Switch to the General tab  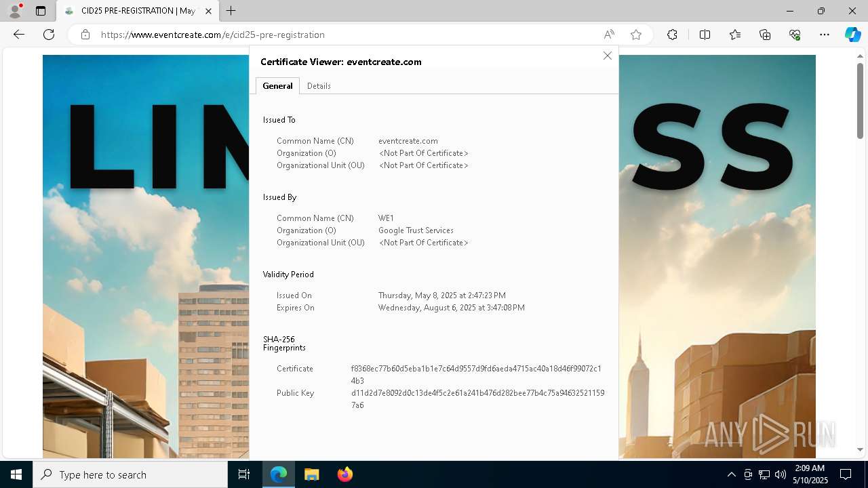click(x=277, y=86)
